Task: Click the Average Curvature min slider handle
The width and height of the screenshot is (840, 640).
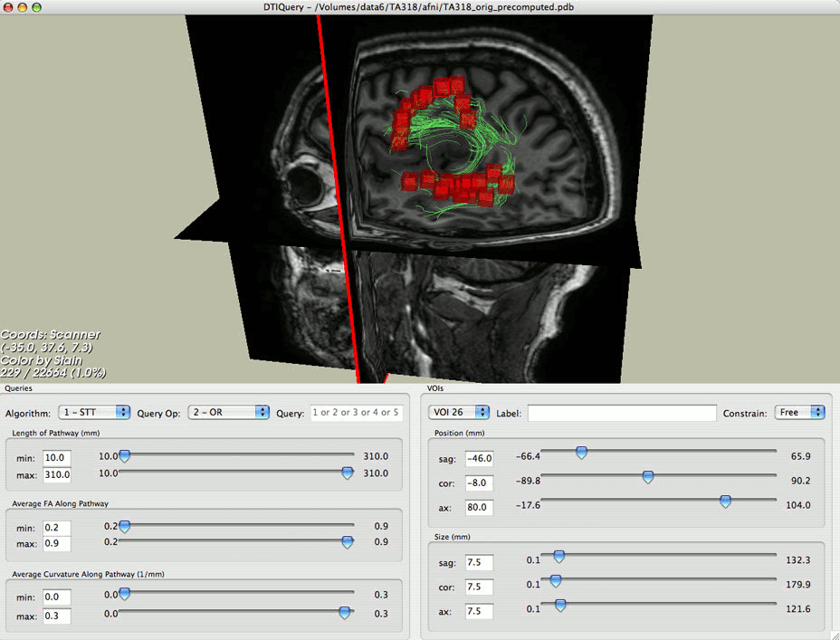Action: [x=124, y=594]
